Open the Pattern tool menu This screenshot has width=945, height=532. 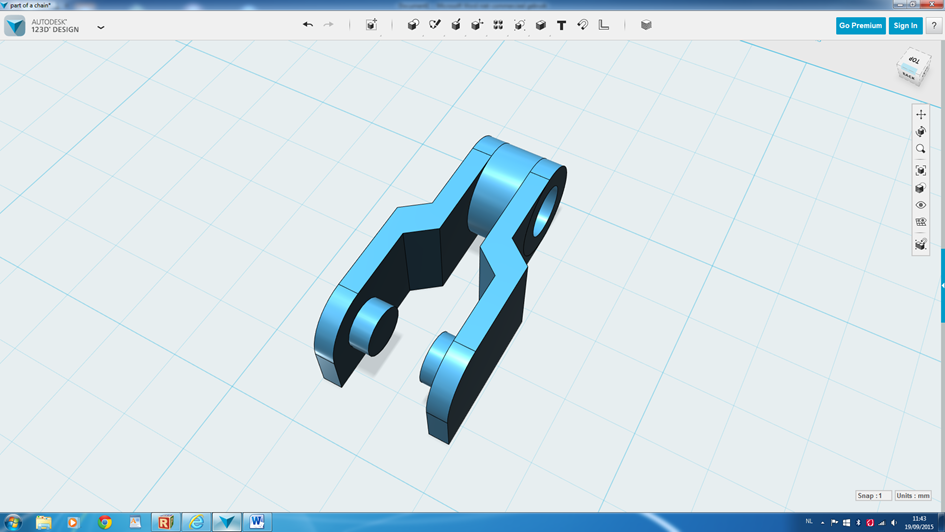pyautogui.click(x=498, y=25)
